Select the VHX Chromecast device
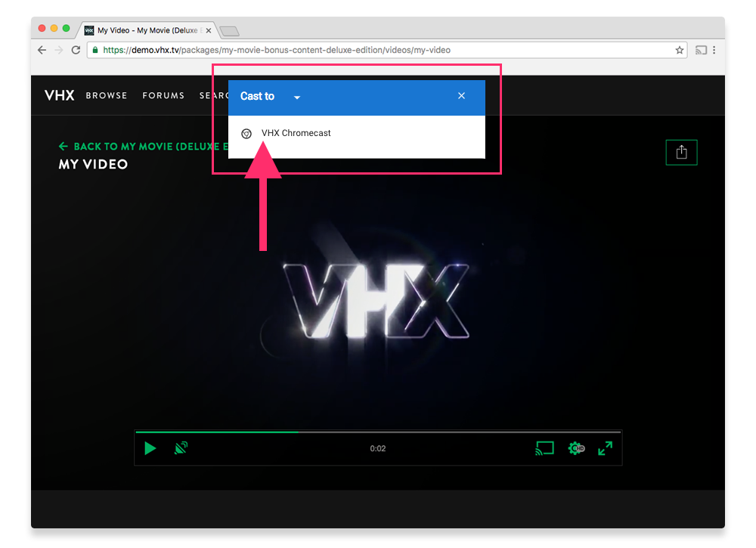Viewport: 756px width, 548px height. tap(295, 133)
